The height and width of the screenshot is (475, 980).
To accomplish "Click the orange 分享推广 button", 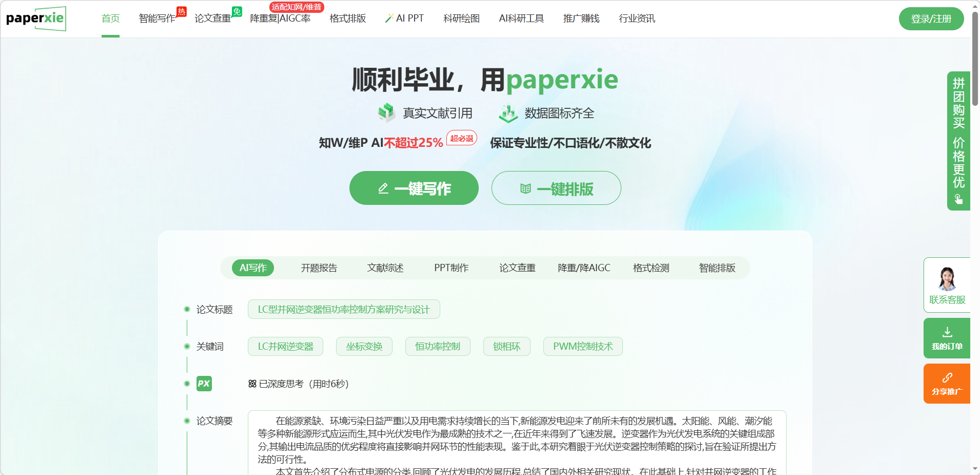I will [x=947, y=384].
